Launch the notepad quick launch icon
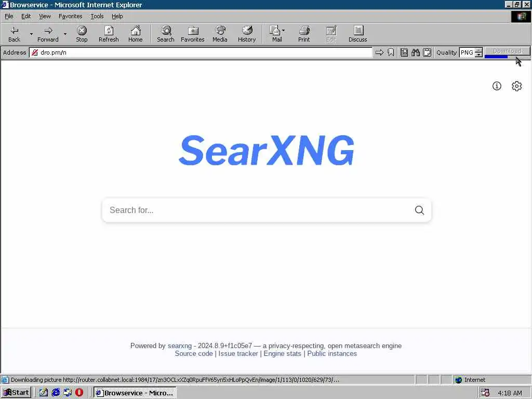The image size is (532, 399). (44, 393)
